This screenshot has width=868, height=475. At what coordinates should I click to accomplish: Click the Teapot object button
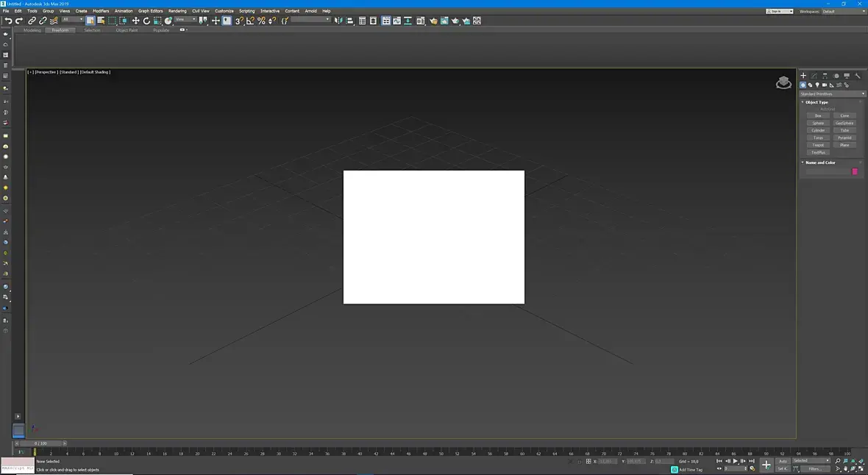[818, 145]
